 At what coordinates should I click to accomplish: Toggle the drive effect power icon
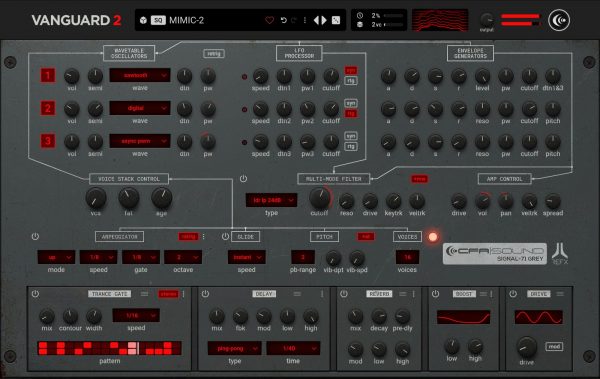coord(513,294)
